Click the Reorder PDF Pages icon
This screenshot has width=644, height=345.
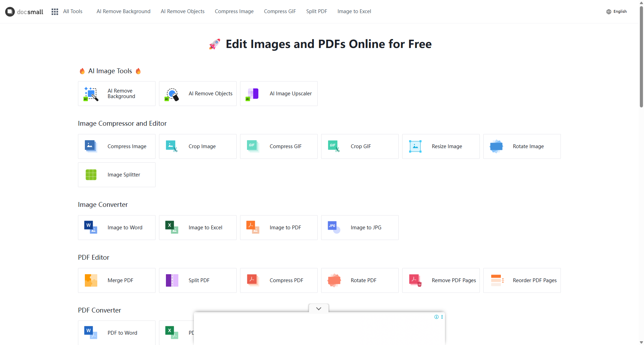[x=497, y=280]
